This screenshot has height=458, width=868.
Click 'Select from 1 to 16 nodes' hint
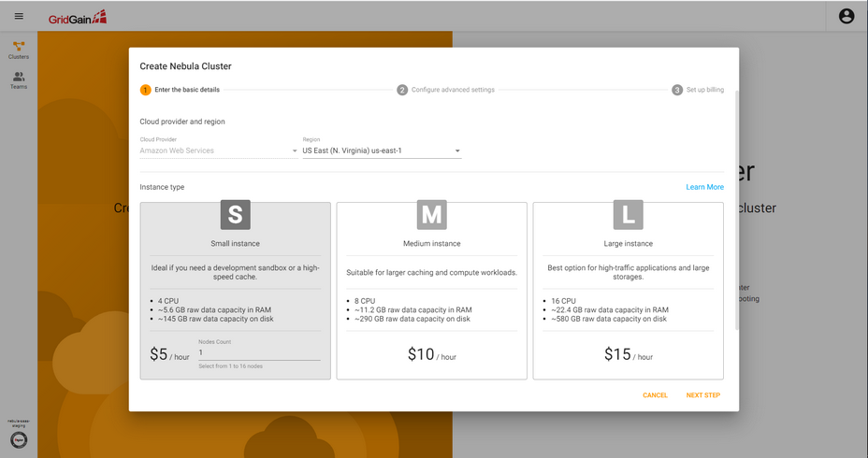tap(230, 366)
